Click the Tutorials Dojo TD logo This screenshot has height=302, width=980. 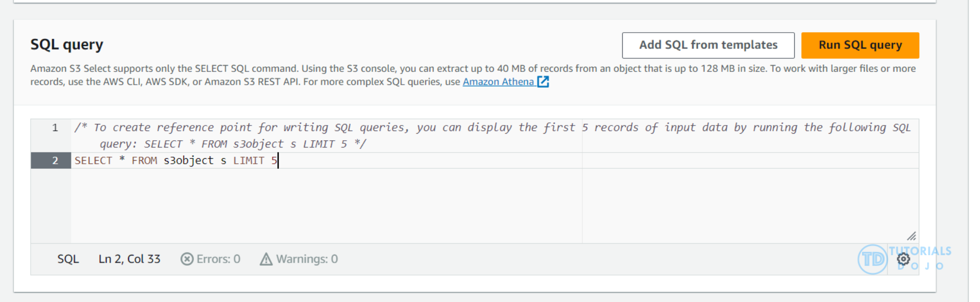pyautogui.click(x=872, y=259)
